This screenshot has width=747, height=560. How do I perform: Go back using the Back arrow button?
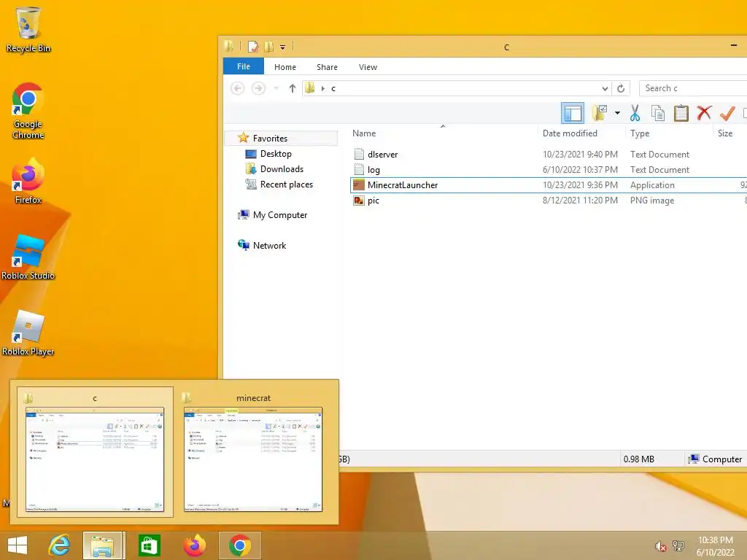[237, 88]
